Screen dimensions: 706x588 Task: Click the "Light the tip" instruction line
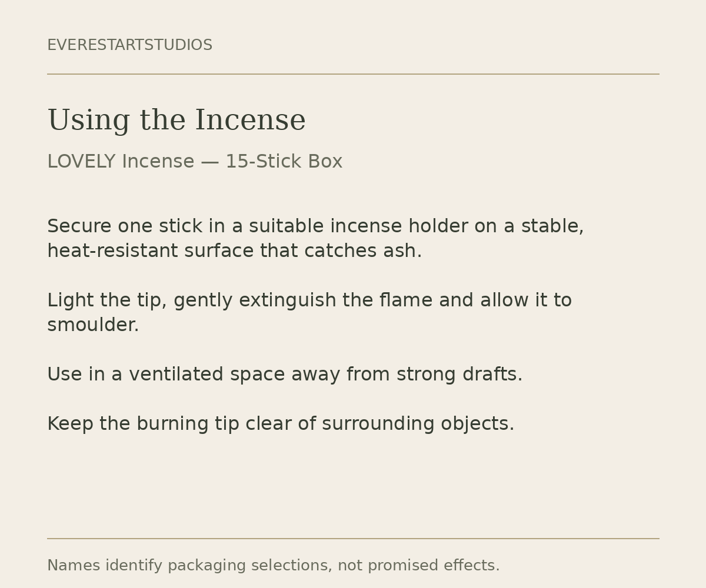click(x=309, y=300)
